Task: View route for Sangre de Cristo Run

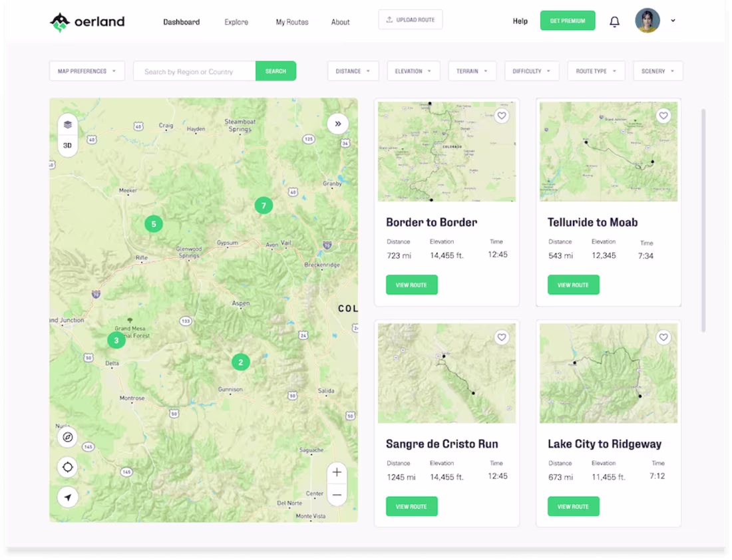Action: pos(412,506)
